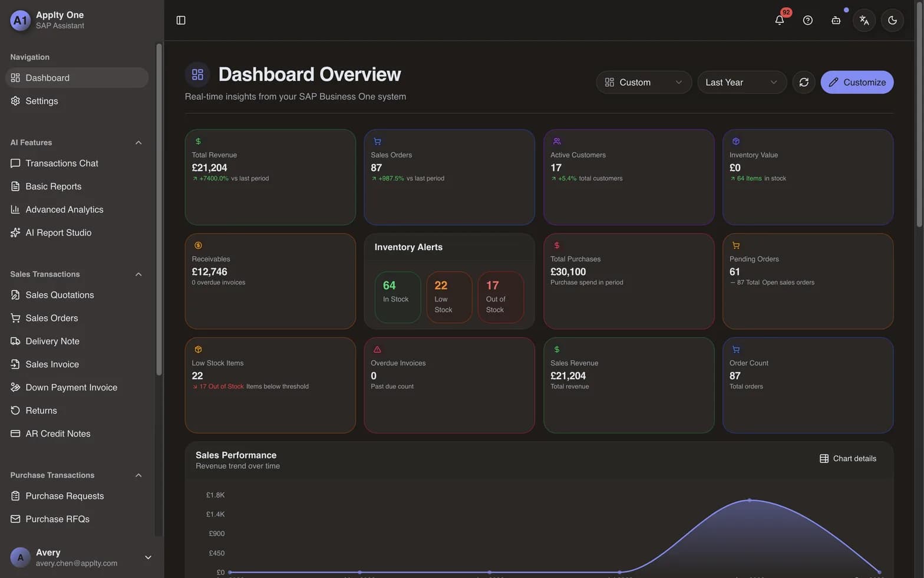Viewport: 924px width, 578px height.
Task: Click the Returns icon in sidebar
Action: [x=15, y=410]
